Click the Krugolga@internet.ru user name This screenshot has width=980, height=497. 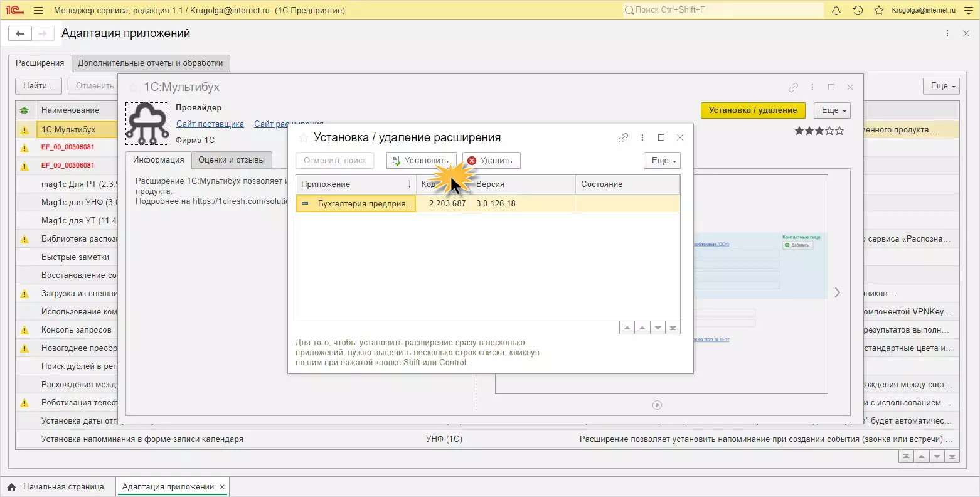point(924,10)
